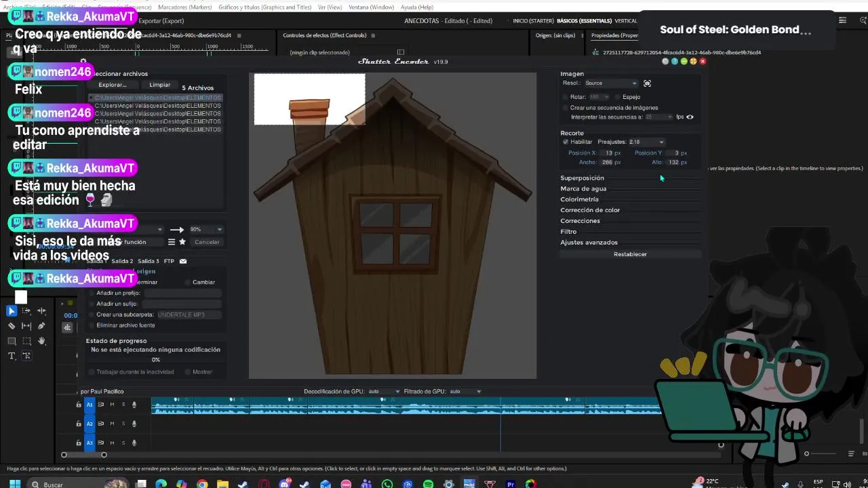Open Filtrado de GPU auto dropdown
Image resolution: width=868 pixels, height=488 pixels.
[465, 391]
